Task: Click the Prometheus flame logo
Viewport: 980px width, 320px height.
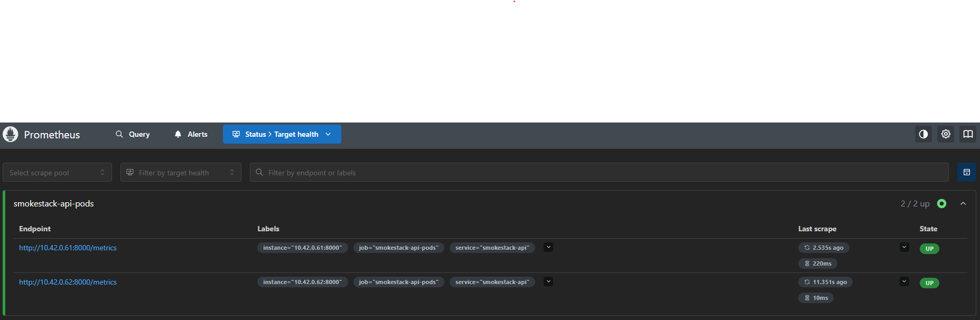Action: point(11,134)
